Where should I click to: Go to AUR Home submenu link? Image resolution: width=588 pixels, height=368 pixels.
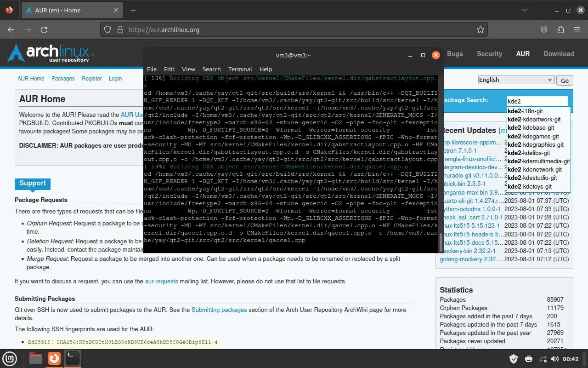click(31, 79)
